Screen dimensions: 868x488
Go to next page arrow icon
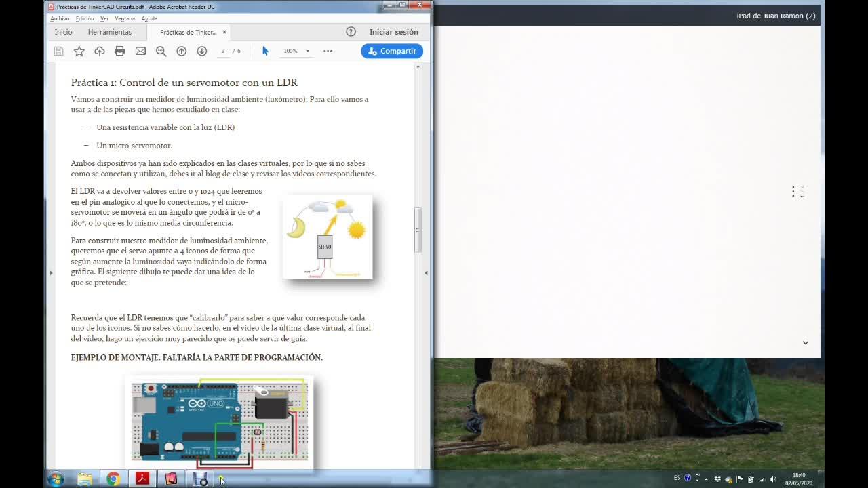point(202,51)
